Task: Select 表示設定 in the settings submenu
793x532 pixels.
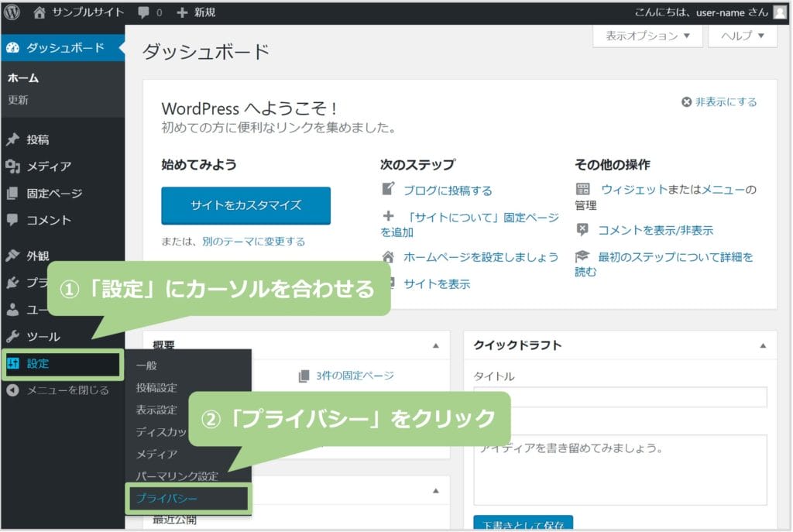Action: tap(156, 410)
